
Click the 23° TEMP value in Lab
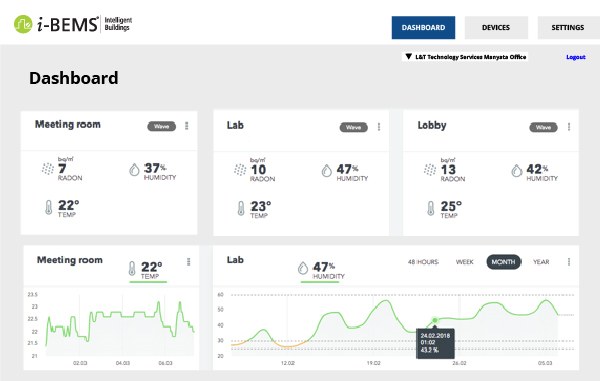click(261, 209)
